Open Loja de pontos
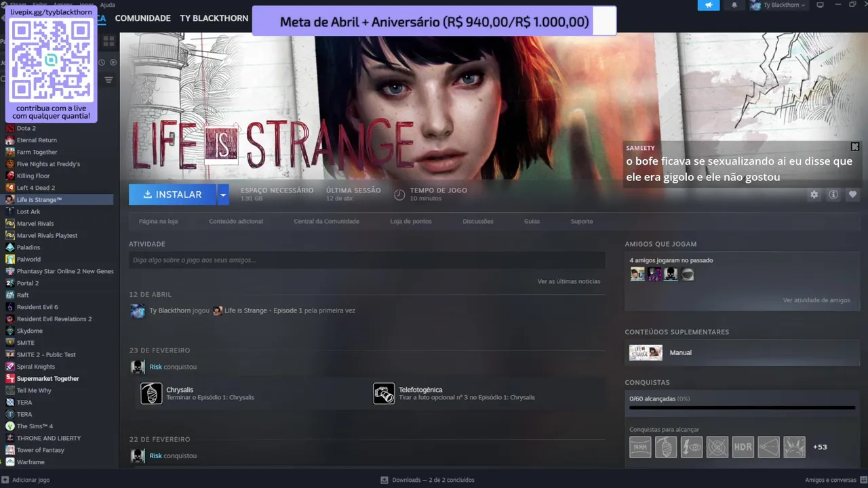Screen dimensions: 868x488 pyautogui.click(x=411, y=222)
